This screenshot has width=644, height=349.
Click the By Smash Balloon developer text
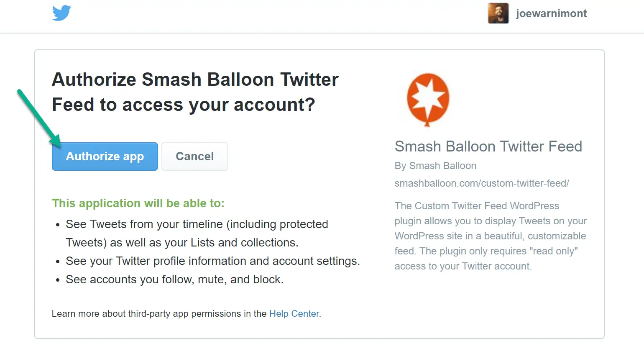435,166
